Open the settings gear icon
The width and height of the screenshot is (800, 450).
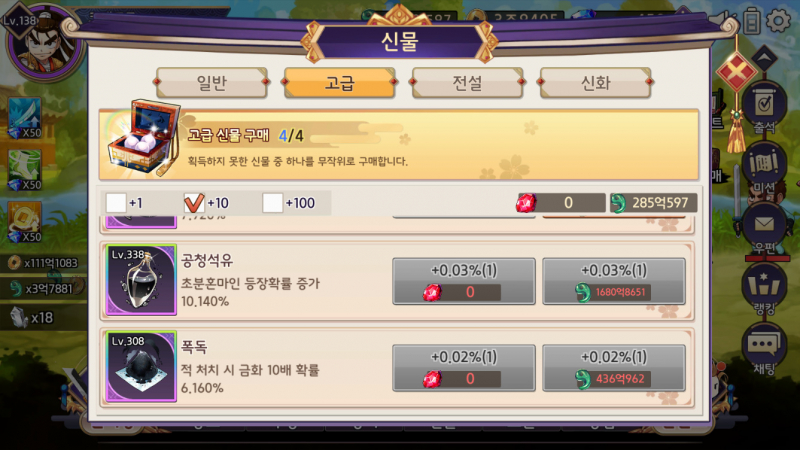779,21
